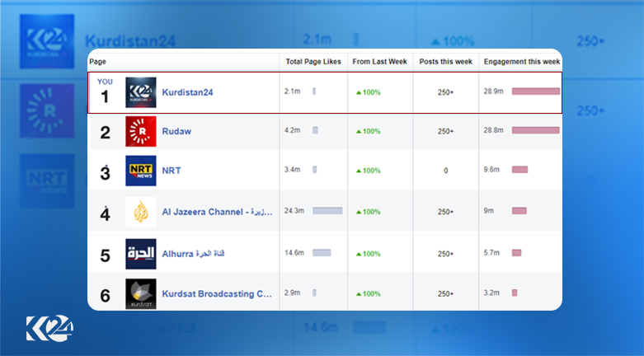The width and height of the screenshot is (644, 356).
Task: Click Al Jazeera's engagement bar
Action: 519,211
